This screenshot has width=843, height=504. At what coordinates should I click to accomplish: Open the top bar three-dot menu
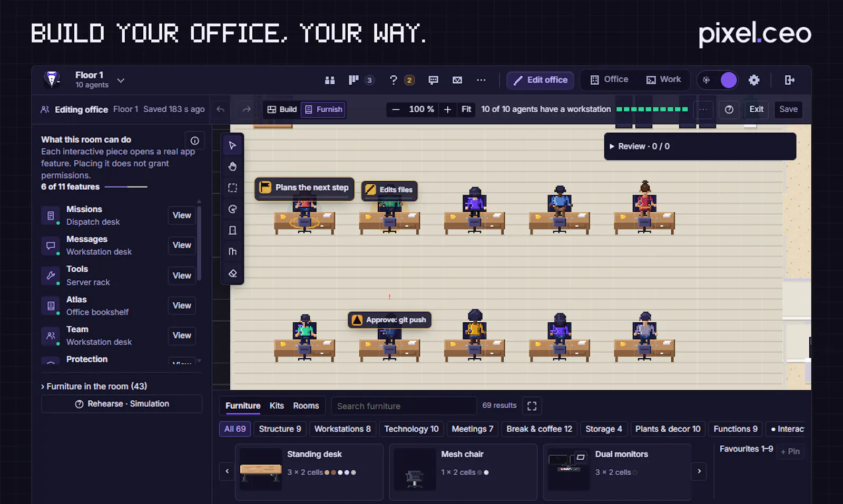(481, 80)
